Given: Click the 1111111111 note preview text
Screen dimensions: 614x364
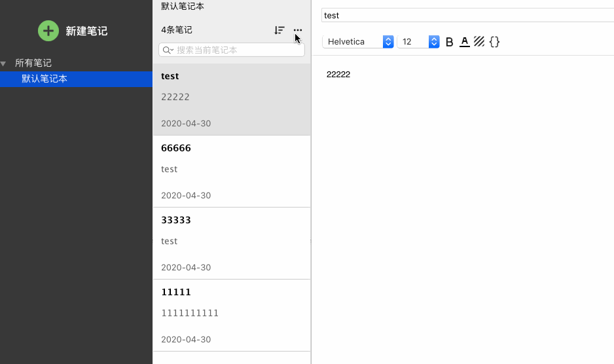Looking at the screenshot, I should 190,313.
